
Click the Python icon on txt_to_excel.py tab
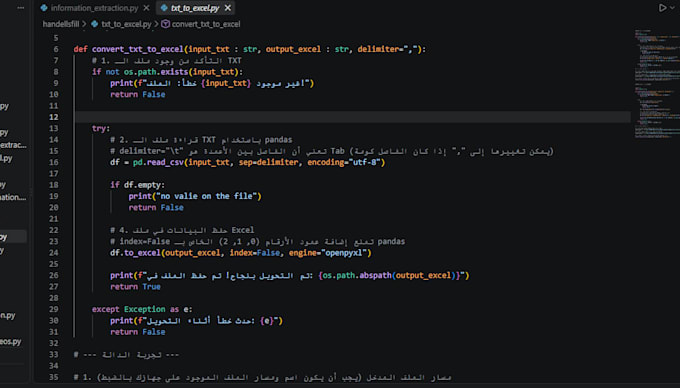pos(163,8)
